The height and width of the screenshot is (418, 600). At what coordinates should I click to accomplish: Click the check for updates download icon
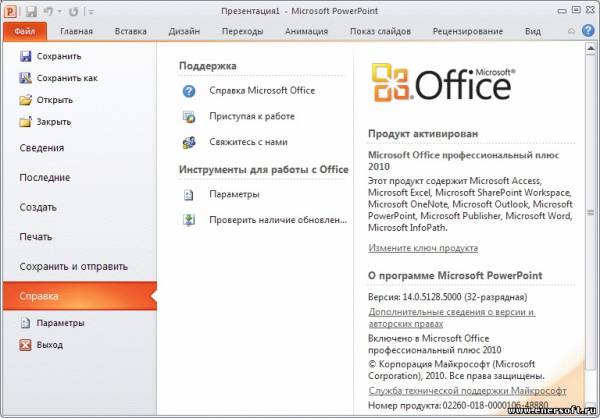pos(189,220)
